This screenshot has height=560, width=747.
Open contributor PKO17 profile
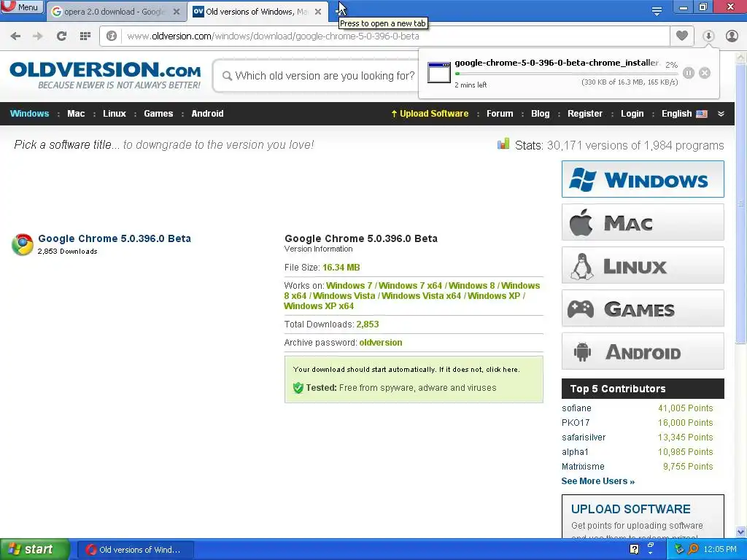(576, 423)
